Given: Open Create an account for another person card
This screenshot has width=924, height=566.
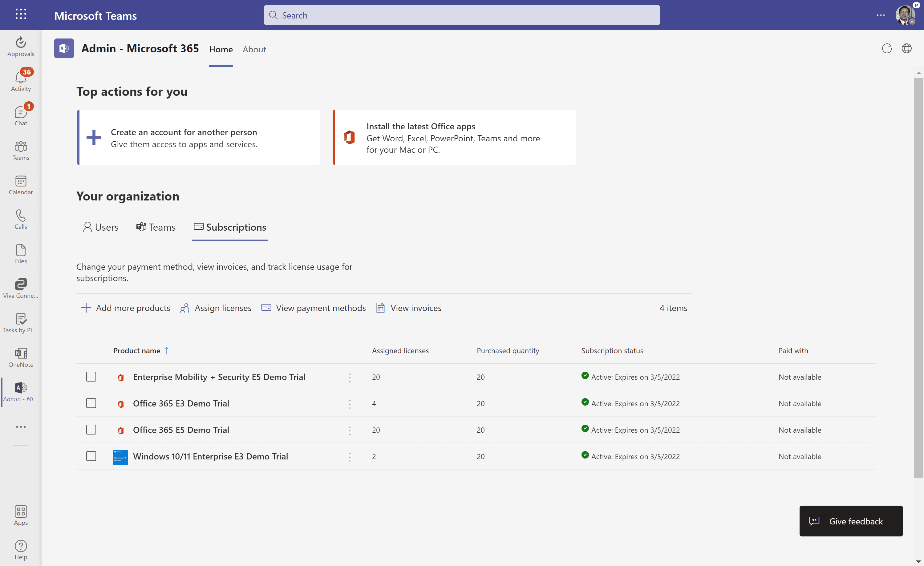Looking at the screenshot, I should (x=199, y=137).
